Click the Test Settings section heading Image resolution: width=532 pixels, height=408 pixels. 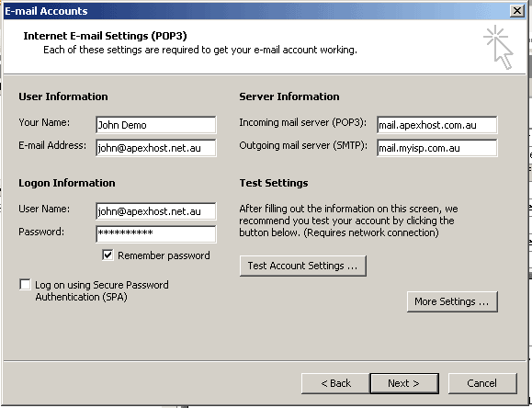click(274, 183)
